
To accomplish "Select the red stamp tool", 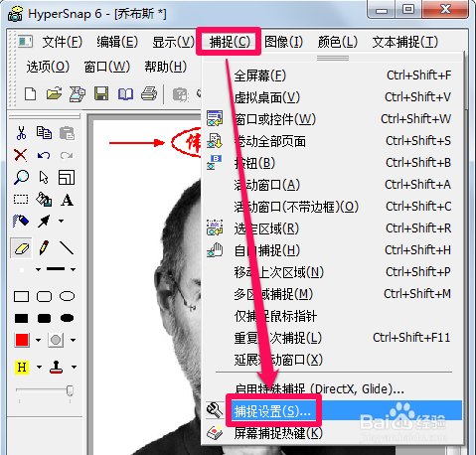I will tap(56, 367).
